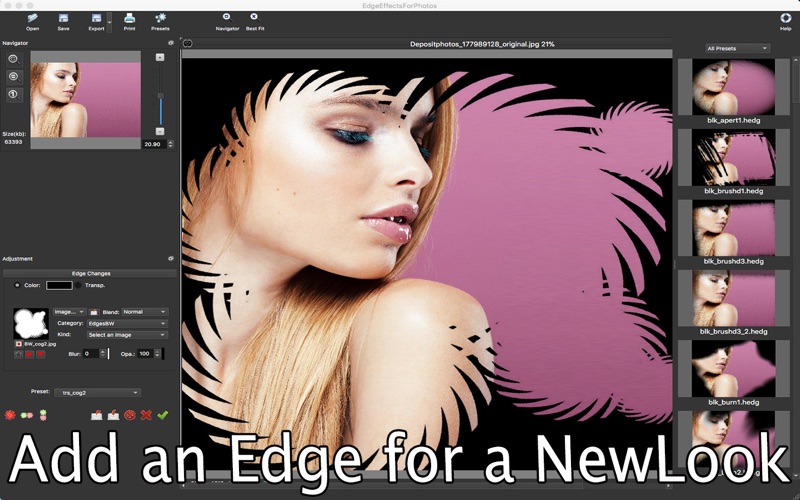This screenshot has height=500, width=800.
Task: Click the red circular reset icon
Action: click(x=130, y=415)
